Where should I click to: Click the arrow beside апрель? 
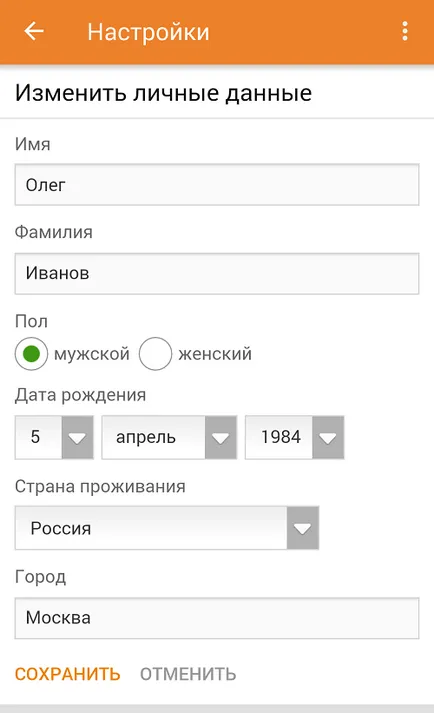click(221, 437)
